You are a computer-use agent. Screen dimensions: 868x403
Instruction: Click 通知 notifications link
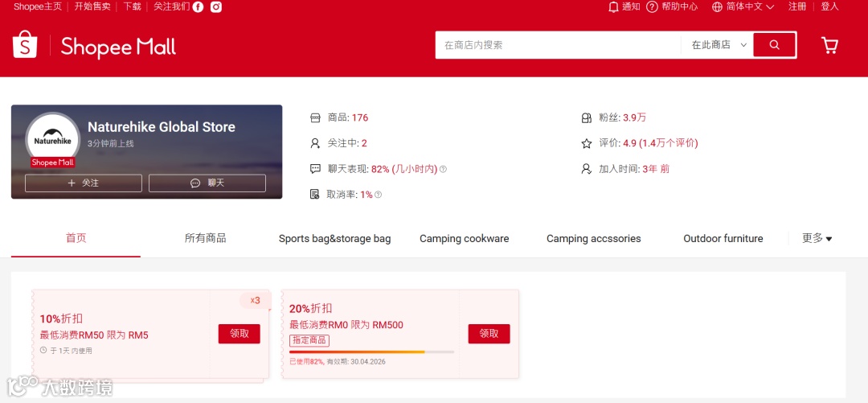coord(631,6)
